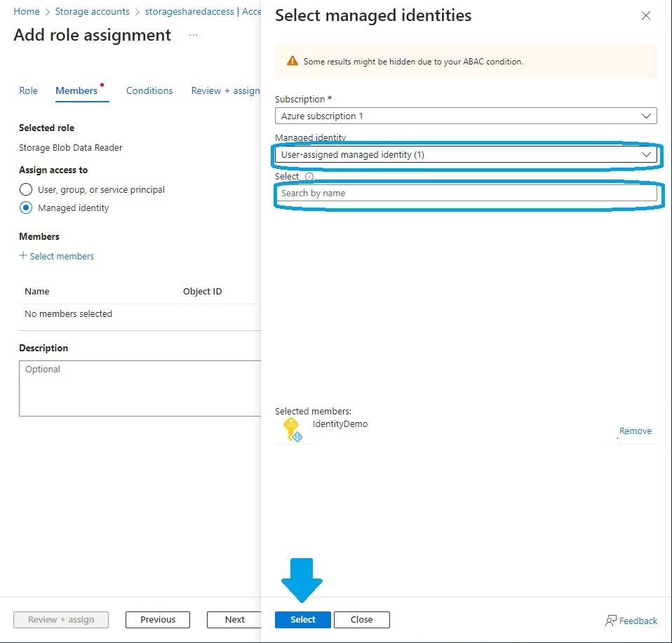Open the Feedback link
Screen dimensions: 672x643
tap(638, 621)
